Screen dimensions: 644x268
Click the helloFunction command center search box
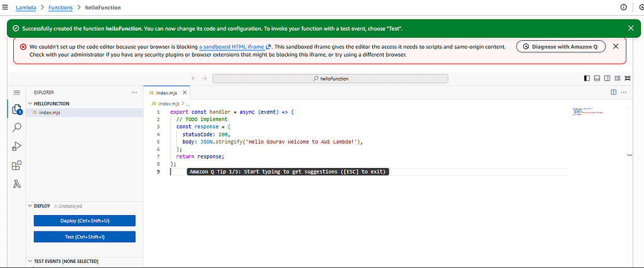(x=330, y=79)
